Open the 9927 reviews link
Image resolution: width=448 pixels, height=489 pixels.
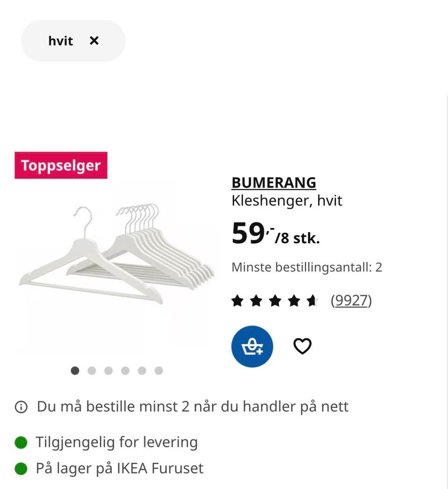351,301
